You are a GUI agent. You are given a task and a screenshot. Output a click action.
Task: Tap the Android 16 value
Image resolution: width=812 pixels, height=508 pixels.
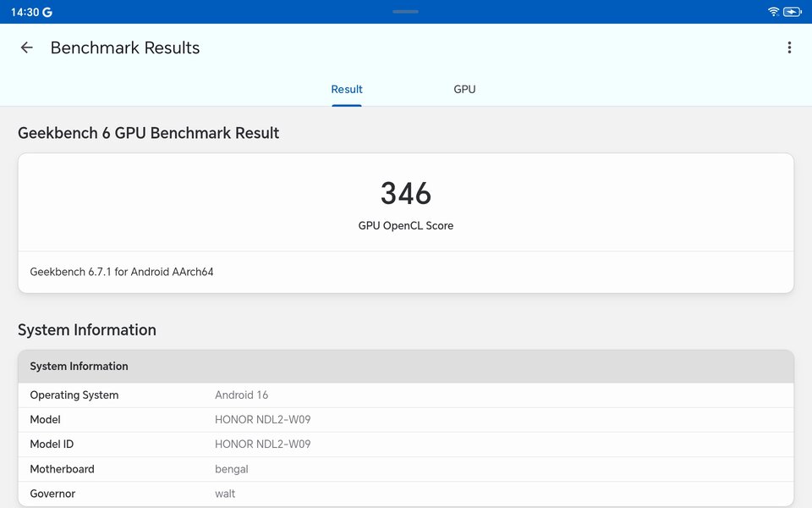click(241, 395)
